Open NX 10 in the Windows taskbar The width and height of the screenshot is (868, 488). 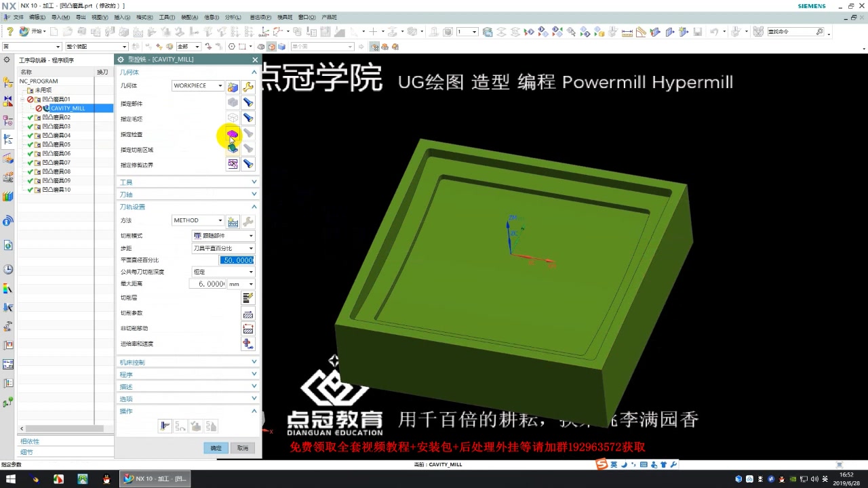[x=155, y=479]
